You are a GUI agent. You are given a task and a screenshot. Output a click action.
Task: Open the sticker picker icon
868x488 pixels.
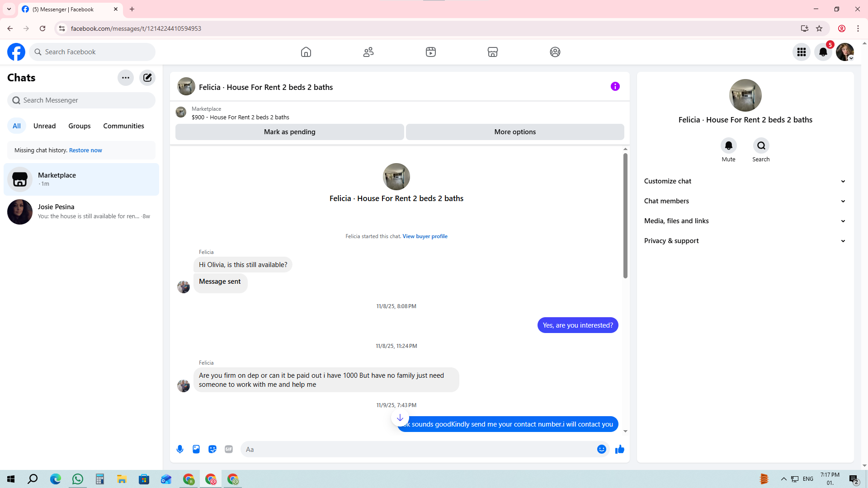[212, 449]
